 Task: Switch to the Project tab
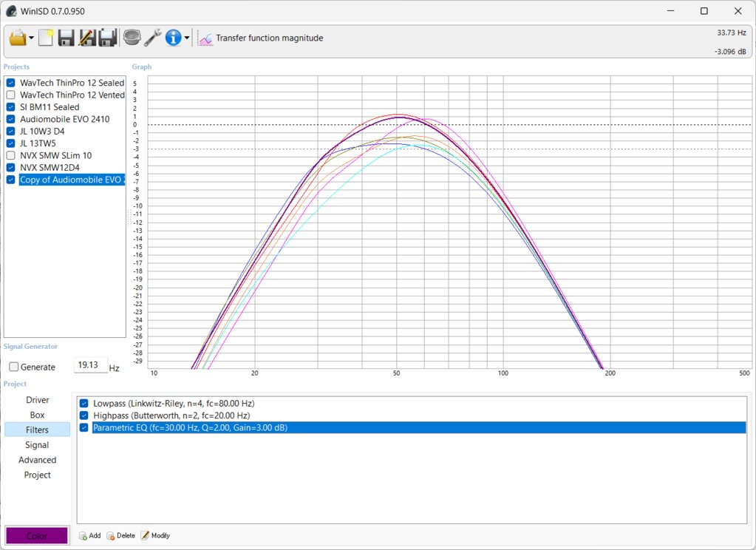[x=38, y=475]
